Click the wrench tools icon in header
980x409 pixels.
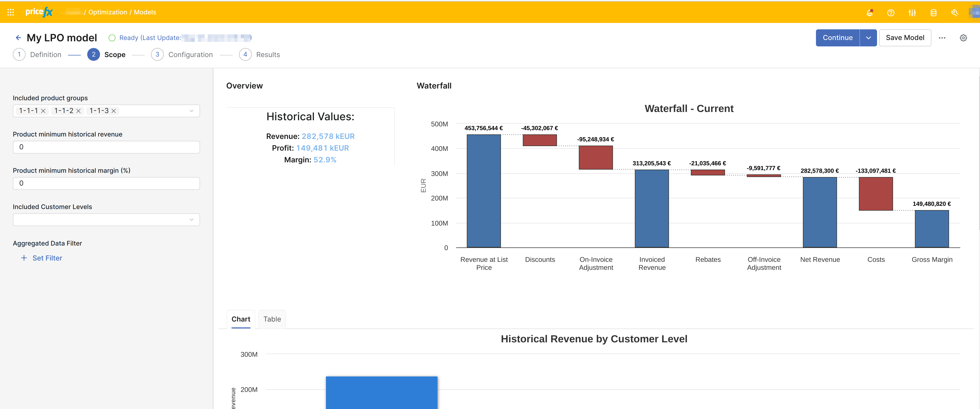954,13
